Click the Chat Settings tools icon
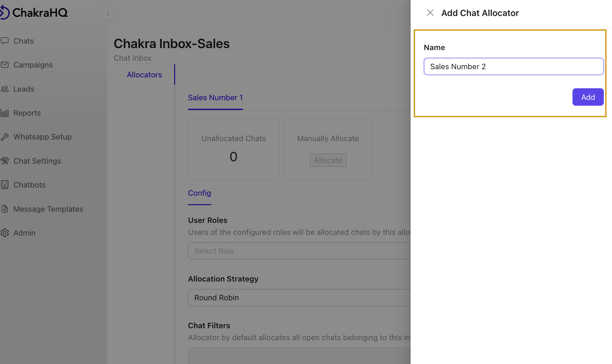 click(x=5, y=161)
